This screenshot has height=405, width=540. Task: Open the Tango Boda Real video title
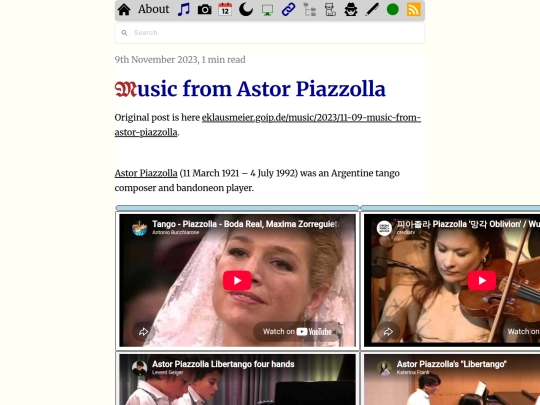coord(246,224)
